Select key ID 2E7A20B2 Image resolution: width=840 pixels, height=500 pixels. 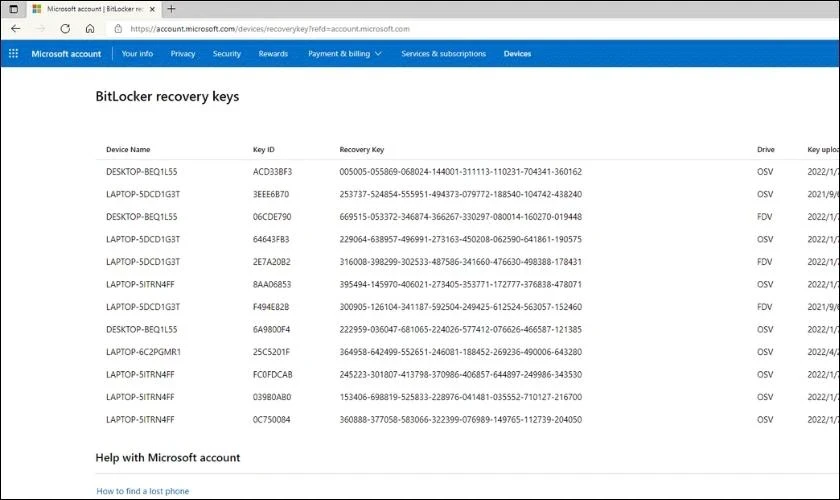[271, 262]
